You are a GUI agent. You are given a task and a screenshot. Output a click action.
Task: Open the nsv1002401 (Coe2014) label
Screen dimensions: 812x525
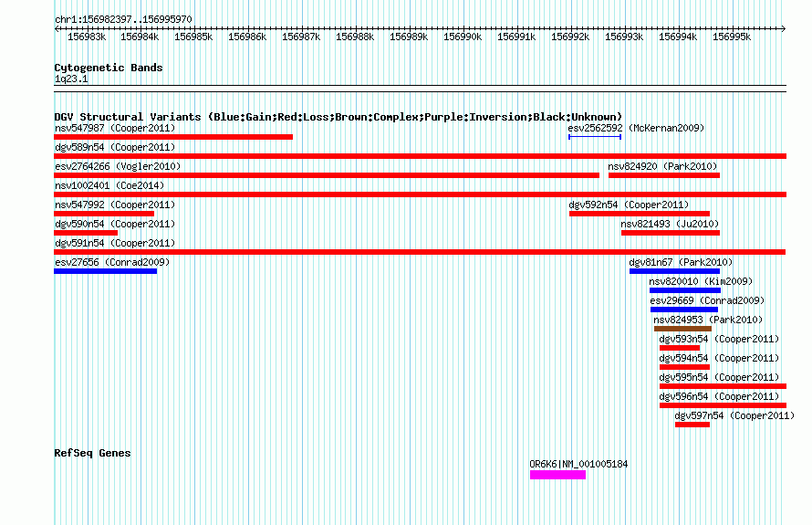coord(109,185)
